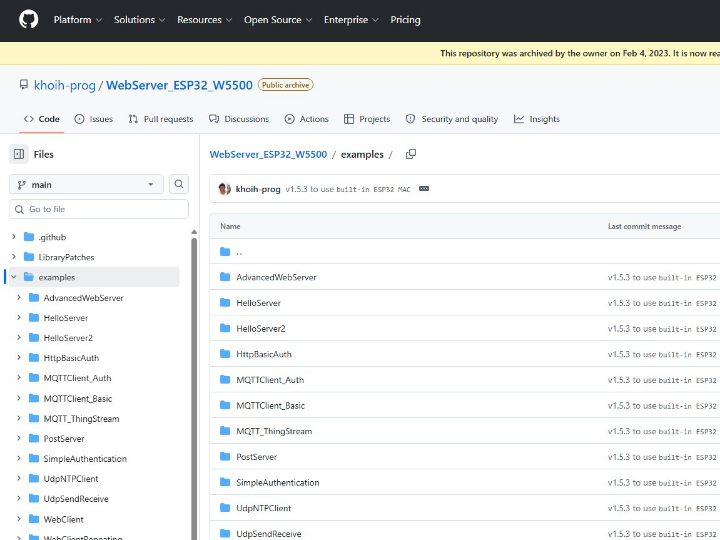Collapse the Files side panel icon
This screenshot has width=720, height=540.
18,154
